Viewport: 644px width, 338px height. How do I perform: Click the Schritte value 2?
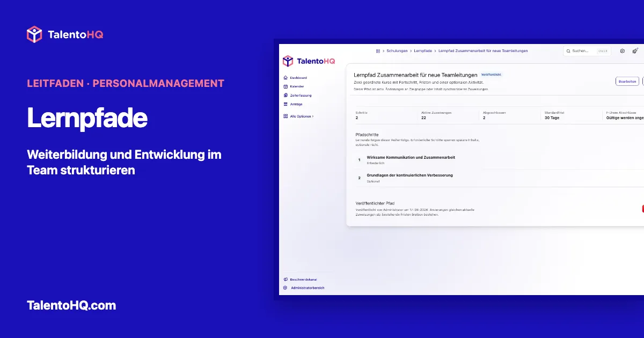pyautogui.click(x=356, y=117)
